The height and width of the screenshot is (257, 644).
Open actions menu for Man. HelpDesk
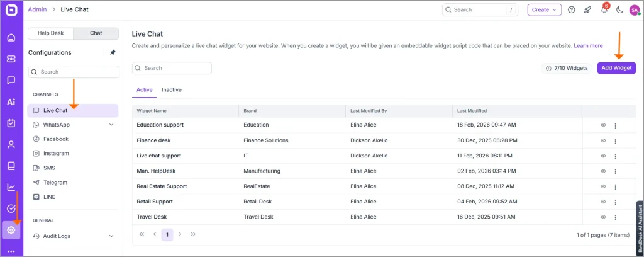pos(615,171)
